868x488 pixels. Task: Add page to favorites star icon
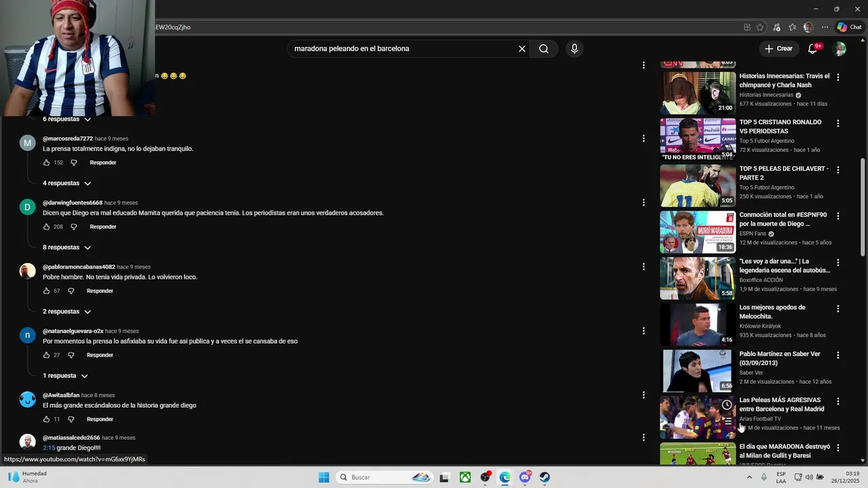760,27
